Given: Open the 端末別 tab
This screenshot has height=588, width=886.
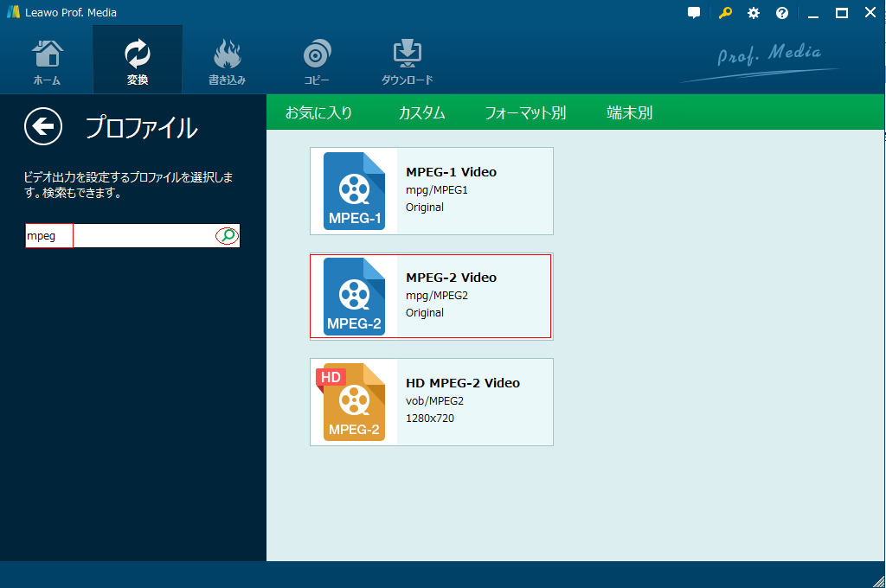Looking at the screenshot, I should coord(629,112).
